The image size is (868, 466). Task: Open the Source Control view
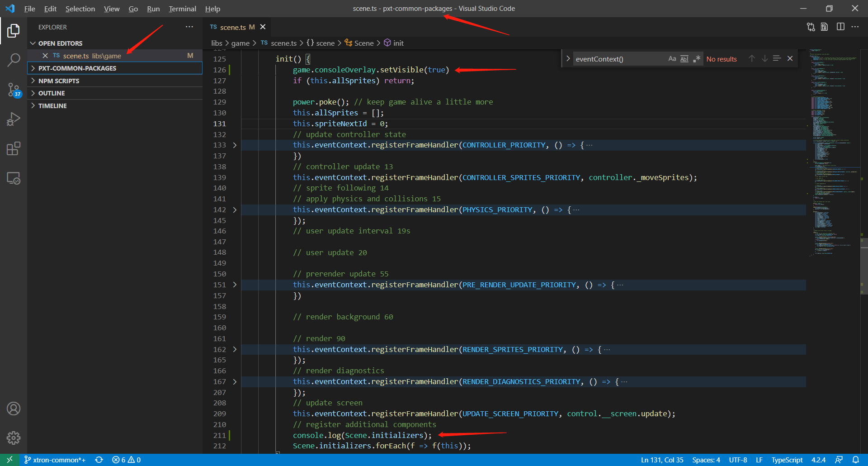(x=14, y=90)
